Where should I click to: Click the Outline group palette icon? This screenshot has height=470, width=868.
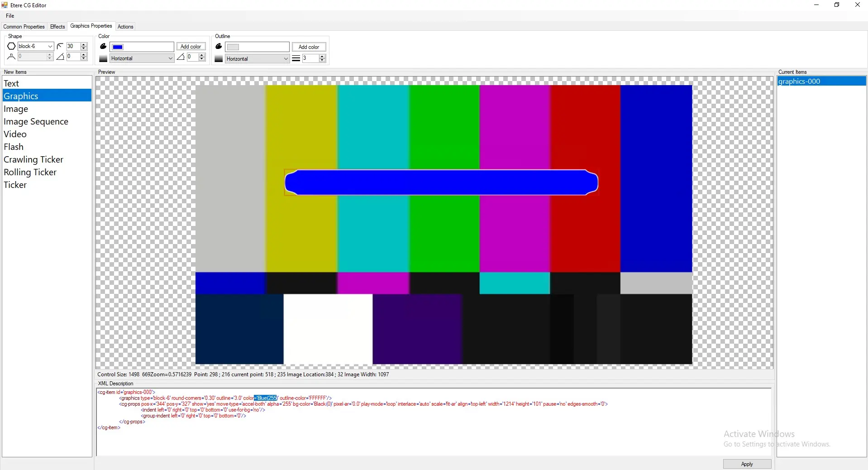[219, 47]
